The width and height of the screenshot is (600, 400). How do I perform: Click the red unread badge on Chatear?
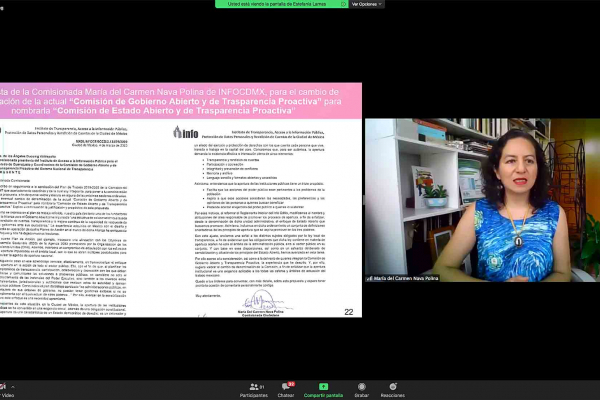pos(291,383)
